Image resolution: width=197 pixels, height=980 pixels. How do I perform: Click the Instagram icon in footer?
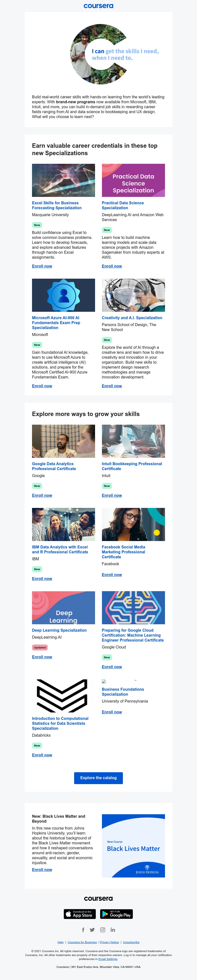(x=102, y=930)
